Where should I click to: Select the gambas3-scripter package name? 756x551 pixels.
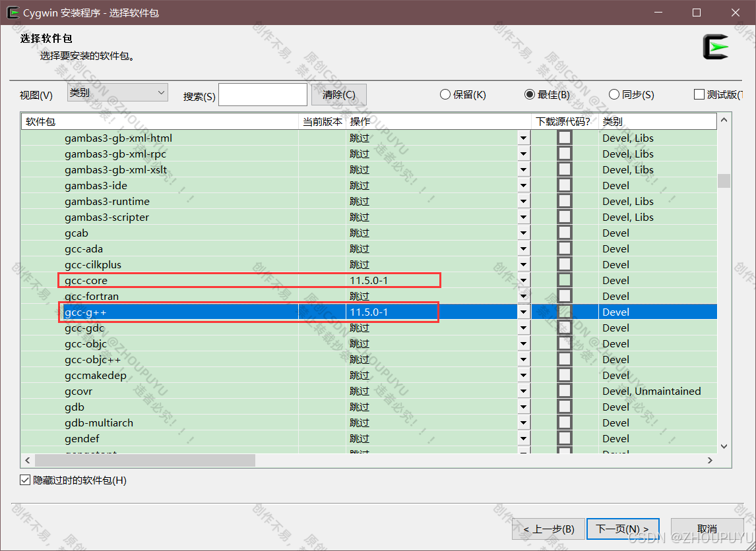click(x=107, y=217)
